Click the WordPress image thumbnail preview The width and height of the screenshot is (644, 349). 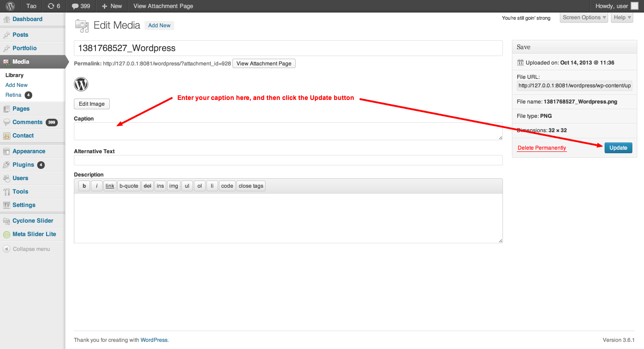coord(81,84)
